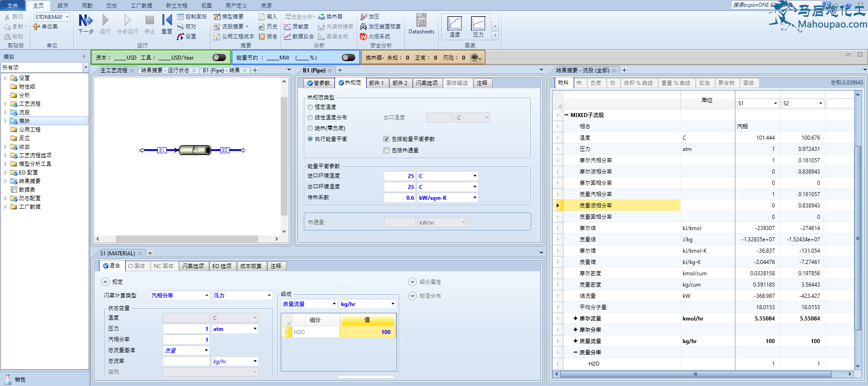Image resolution: width=868 pixels, height=386 pixels.
Task: Uncheck 包括能量平衡参数 checkbox
Action: click(386, 139)
